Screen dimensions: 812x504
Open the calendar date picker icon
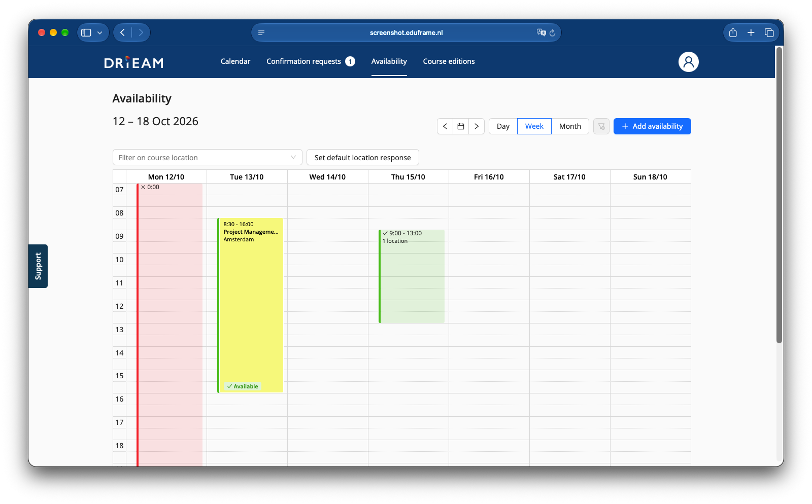tap(461, 126)
